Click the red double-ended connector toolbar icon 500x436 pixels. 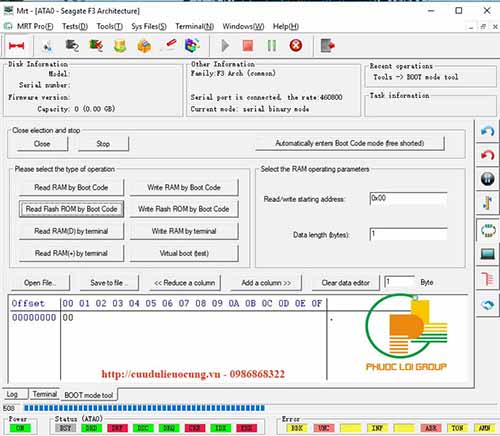(16, 46)
